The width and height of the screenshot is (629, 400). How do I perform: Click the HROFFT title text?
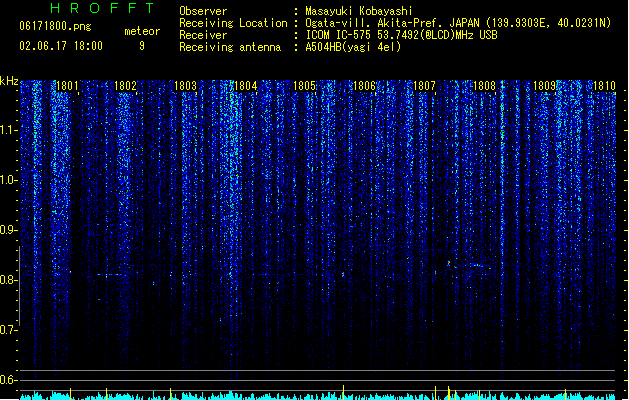103,8
